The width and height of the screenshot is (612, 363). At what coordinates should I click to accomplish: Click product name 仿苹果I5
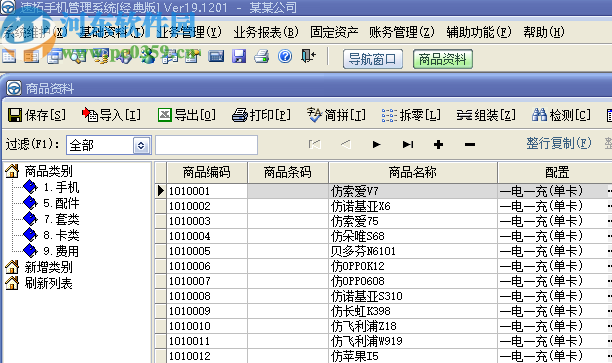tap(354, 356)
